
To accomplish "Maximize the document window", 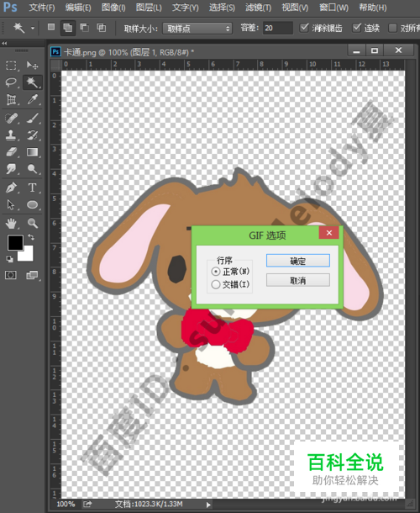I will (x=375, y=50).
